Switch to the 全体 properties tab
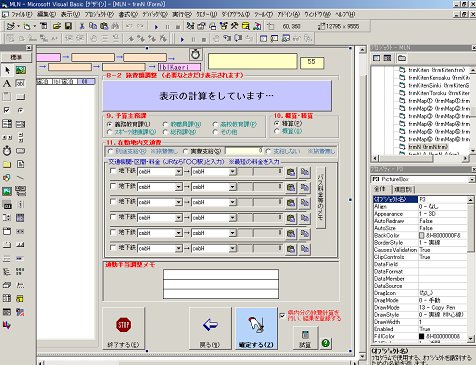 (x=380, y=189)
